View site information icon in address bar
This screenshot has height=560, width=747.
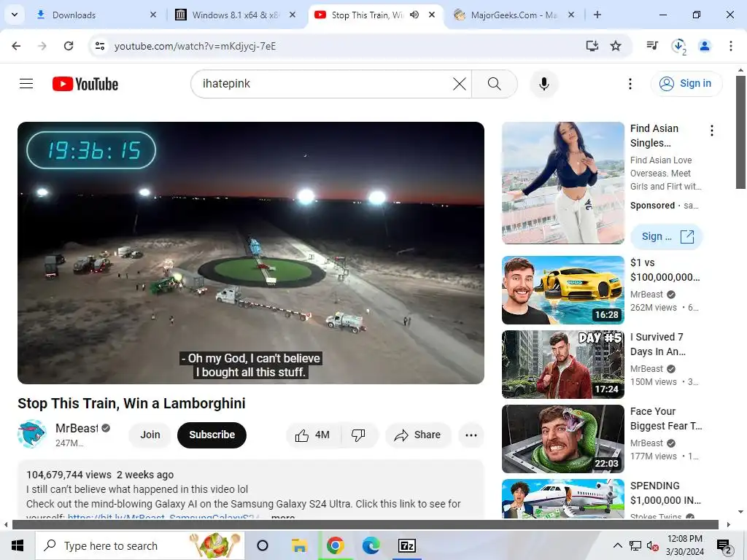100,46
